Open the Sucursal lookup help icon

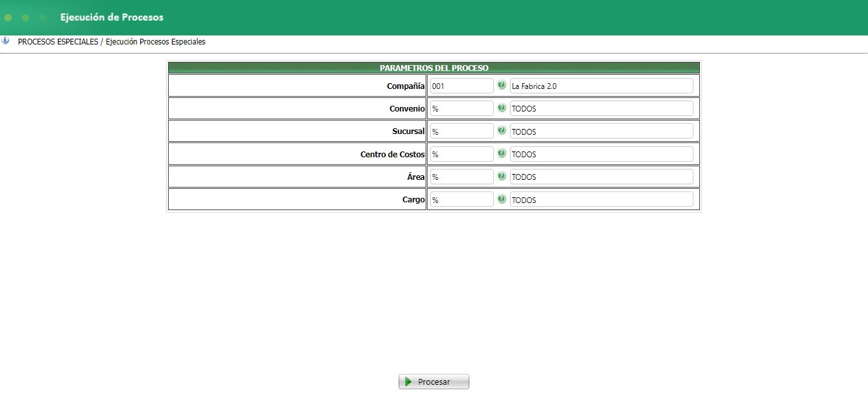coord(502,130)
